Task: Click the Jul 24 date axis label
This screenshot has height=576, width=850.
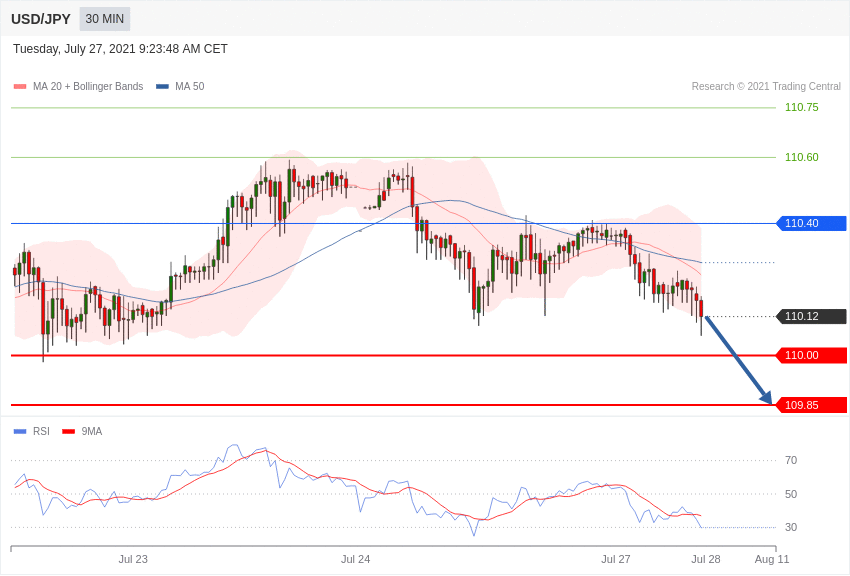Action: click(x=356, y=559)
